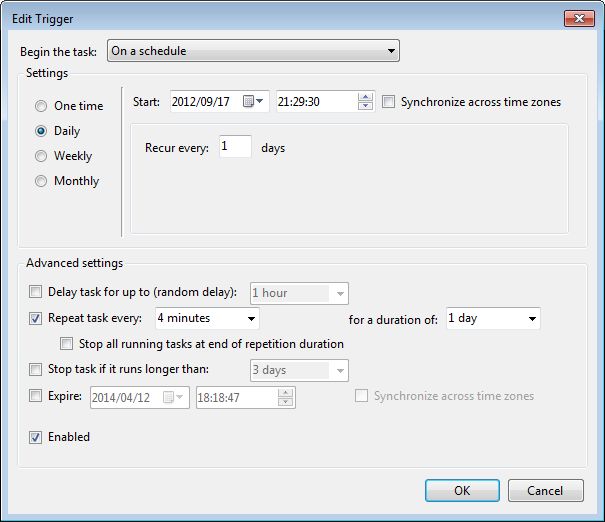Pick the Monthly schedule option
605x522 pixels.
click(x=41, y=181)
